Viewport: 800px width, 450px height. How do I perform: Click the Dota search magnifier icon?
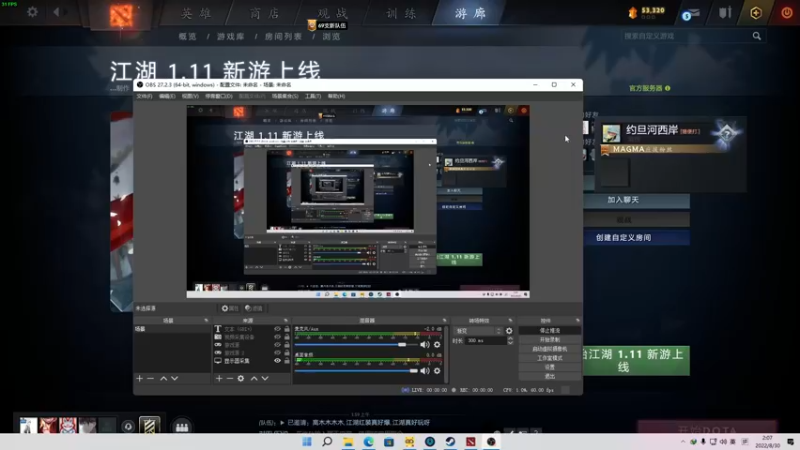[x=757, y=36]
